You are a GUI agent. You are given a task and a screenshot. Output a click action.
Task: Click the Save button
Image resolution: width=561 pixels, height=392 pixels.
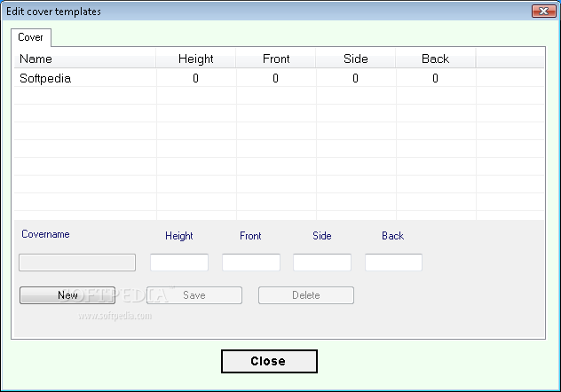point(194,295)
